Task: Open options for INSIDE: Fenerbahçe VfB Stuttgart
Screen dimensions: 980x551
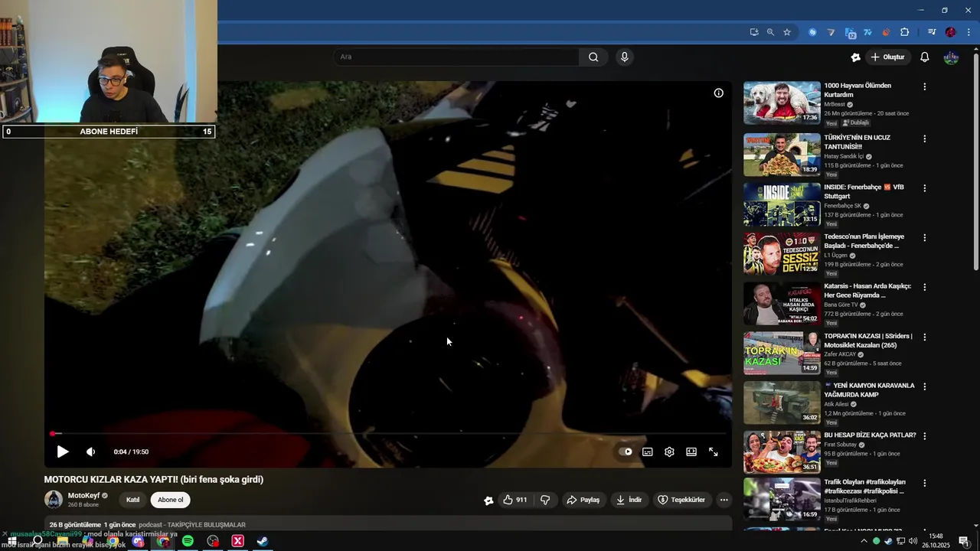Action: pyautogui.click(x=924, y=187)
